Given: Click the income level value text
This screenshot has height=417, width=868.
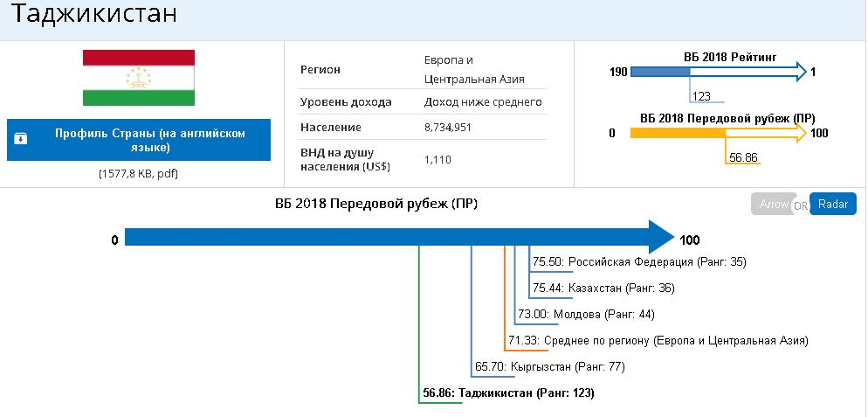Looking at the screenshot, I should pos(482,102).
